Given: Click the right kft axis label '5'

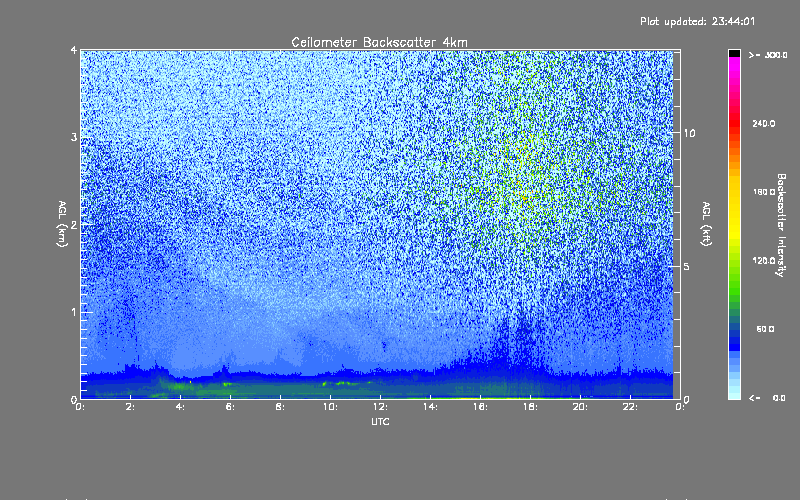Looking at the screenshot, I should point(686,266).
